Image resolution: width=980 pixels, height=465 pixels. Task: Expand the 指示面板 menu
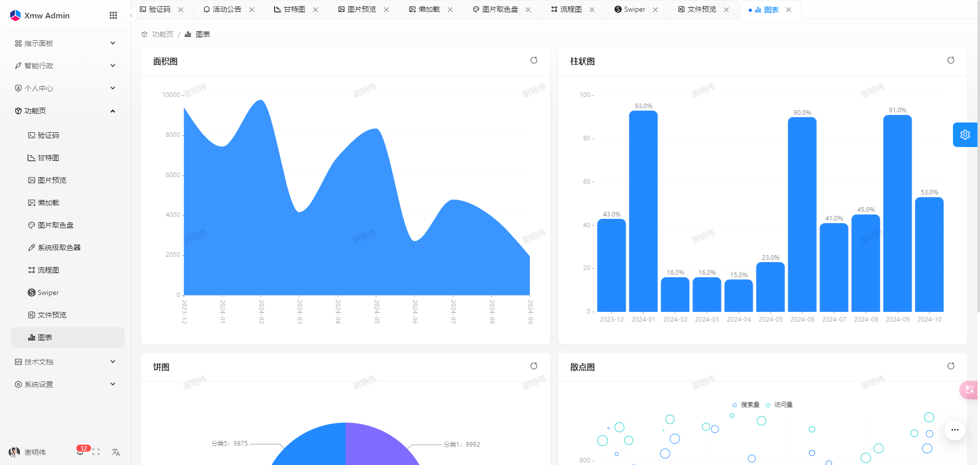point(65,43)
